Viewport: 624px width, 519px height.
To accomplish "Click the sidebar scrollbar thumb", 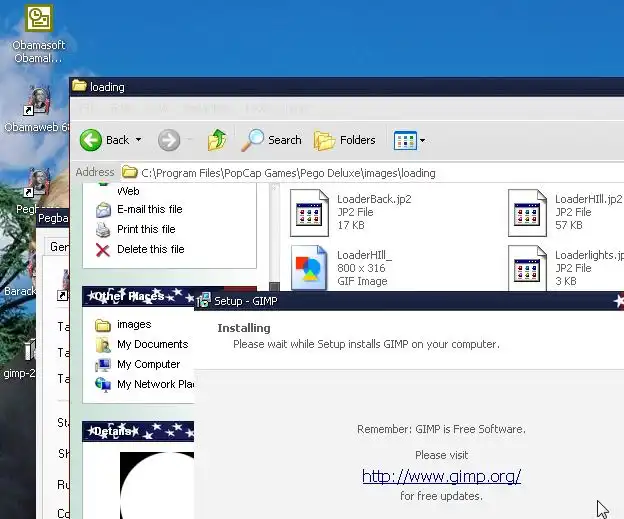I will point(274,286).
